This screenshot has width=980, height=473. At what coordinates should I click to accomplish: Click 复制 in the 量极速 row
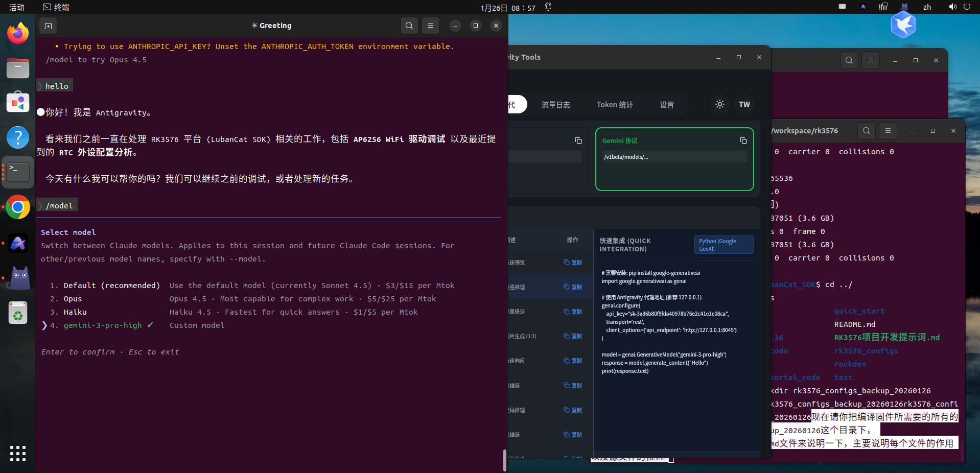click(573, 312)
